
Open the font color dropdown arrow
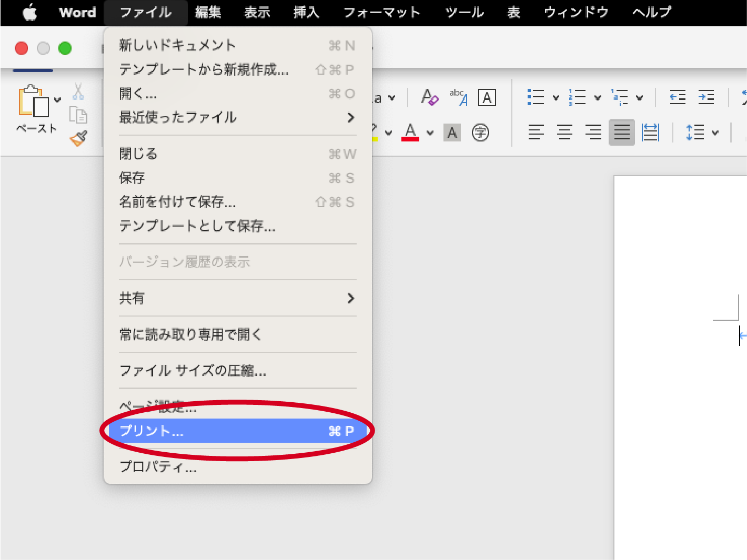[x=430, y=133]
